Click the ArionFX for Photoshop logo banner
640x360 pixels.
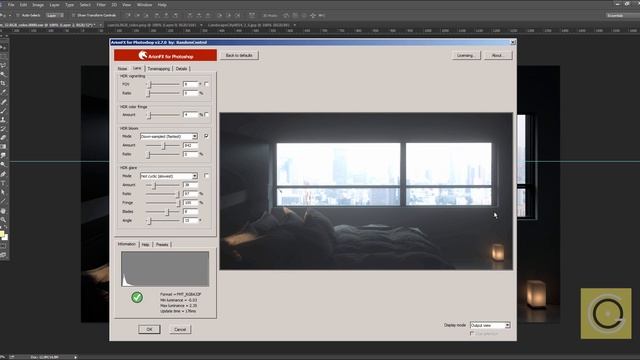click(165, 55)
